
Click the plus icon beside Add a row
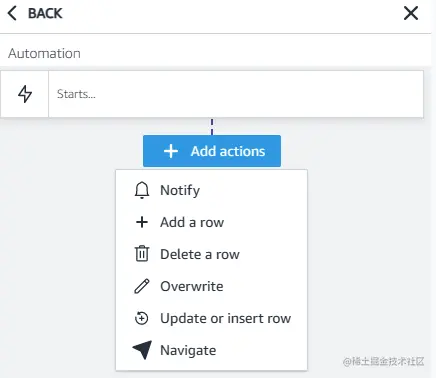[142, 222]
